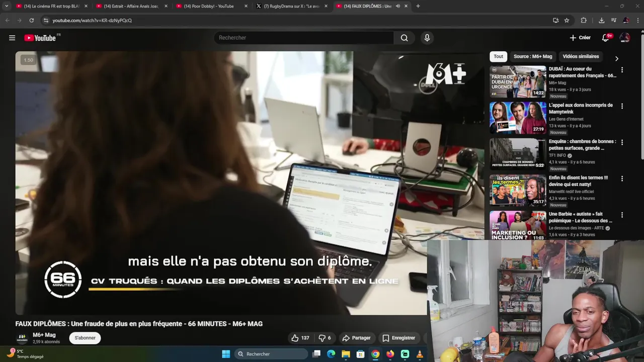The height and width of the screenshot is (362, 644).
Task: Open the DUBAÏ repatriation video thumbnail
Action: (518, 81)
